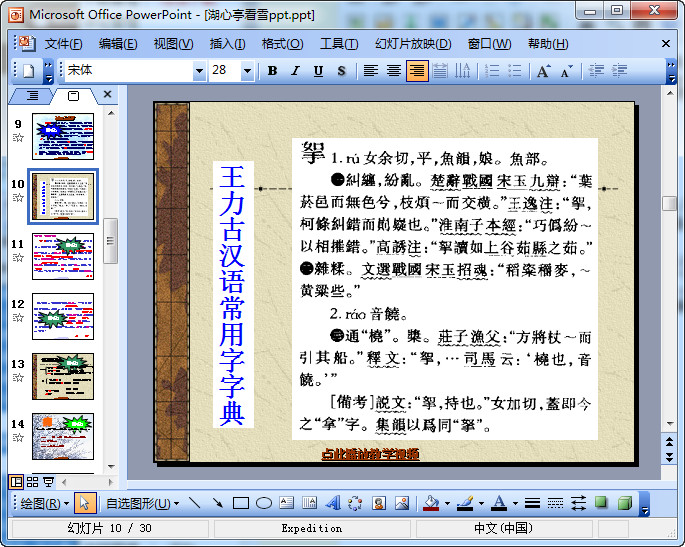Viewport: 685px width, 547px height.
Task: Open the 幻灯片放映(D) menu
Action: click(413, 44)
